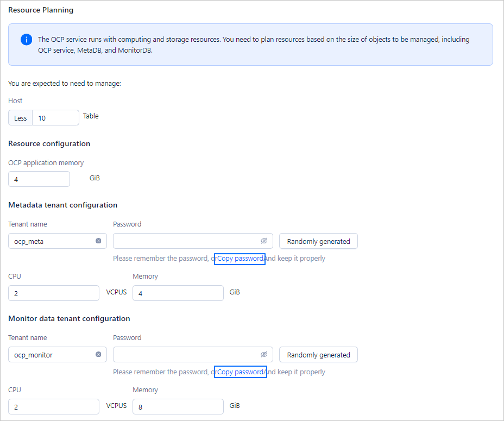Screen dimensions: 504x421
Task: Click the OCP application memory input
Action: 39,179
